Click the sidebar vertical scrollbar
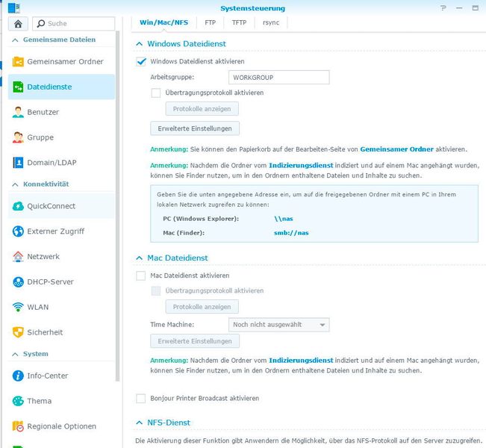The width and height of the screenshot is (486, 448). [117, 206]
